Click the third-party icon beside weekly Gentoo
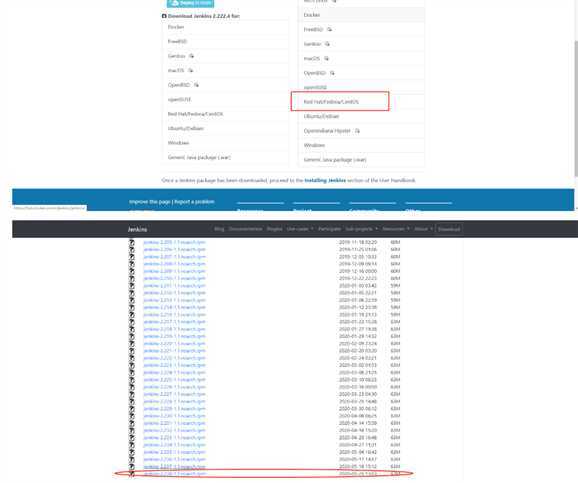 [327, 44]
